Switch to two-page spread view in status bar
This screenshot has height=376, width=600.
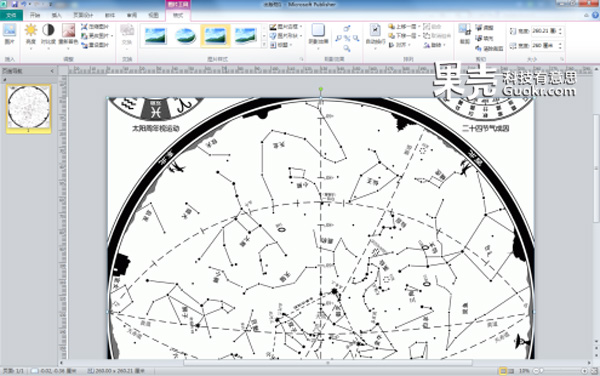coord(511,371)
